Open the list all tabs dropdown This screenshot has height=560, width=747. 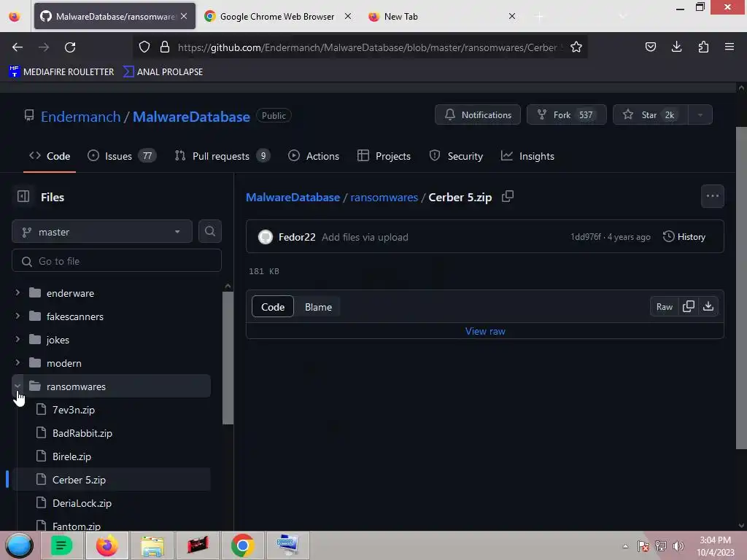pos(622,16)
